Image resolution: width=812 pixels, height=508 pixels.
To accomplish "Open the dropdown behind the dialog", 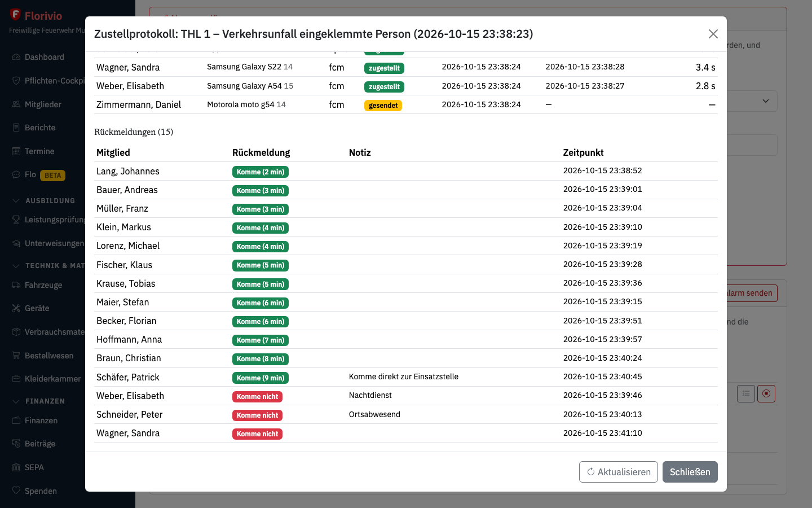I will tap(752, 101).
